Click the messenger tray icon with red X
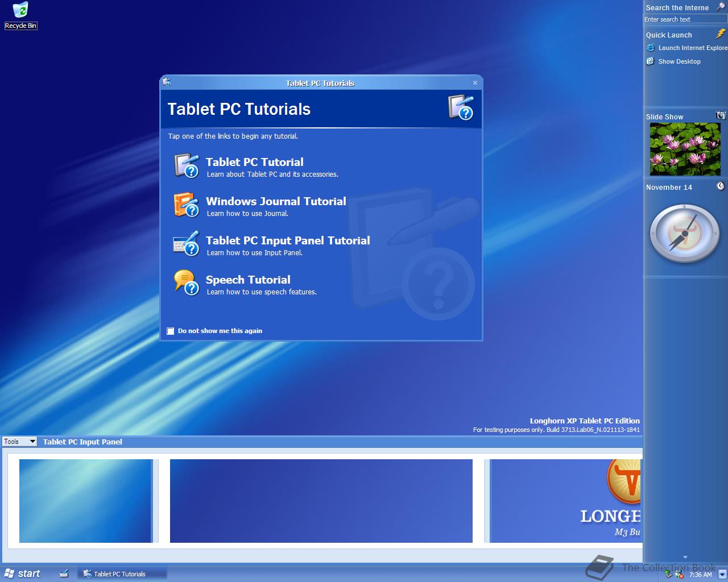The height and width of the screenshot is (582, 728). click(679, 575)
